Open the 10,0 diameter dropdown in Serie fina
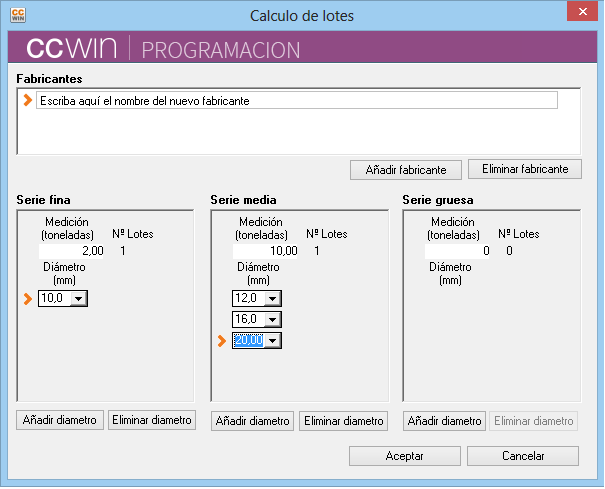This screenshot has width=605, height=489. click(x=79, y=299)
